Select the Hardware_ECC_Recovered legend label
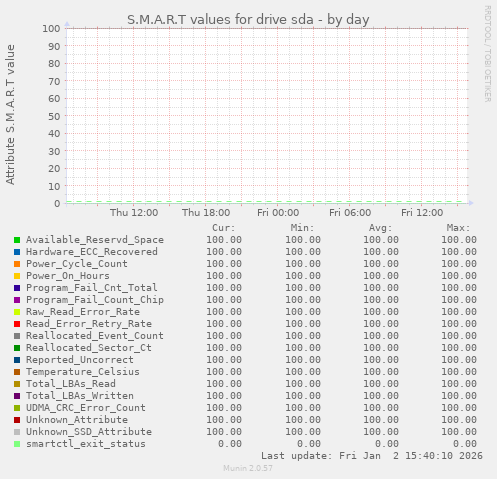This screenshot has width=497, height=479. click(x=92, y=252)
